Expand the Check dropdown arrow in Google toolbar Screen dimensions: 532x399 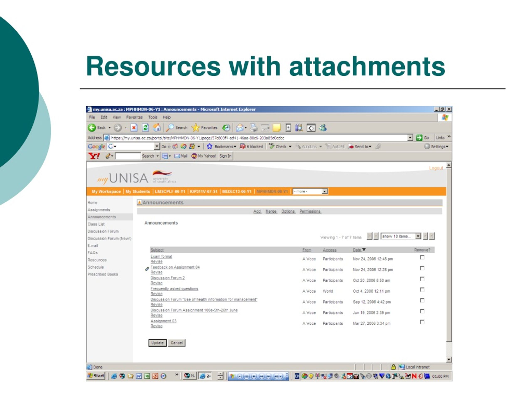290,147
